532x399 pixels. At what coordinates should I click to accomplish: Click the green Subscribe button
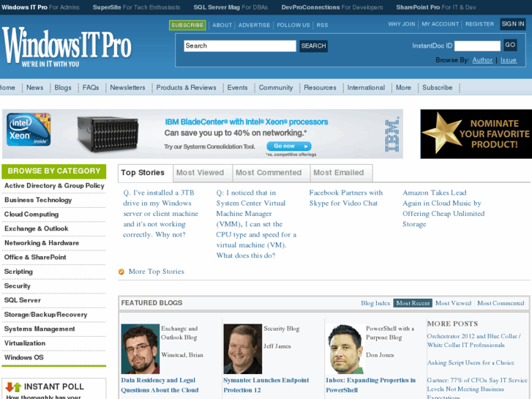coord(187,25)
